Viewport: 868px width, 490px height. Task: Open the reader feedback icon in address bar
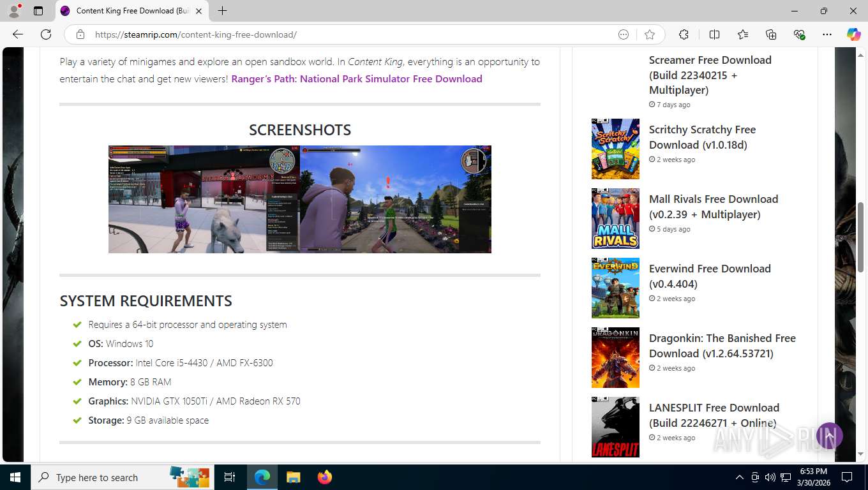click(x=624, y=34)
